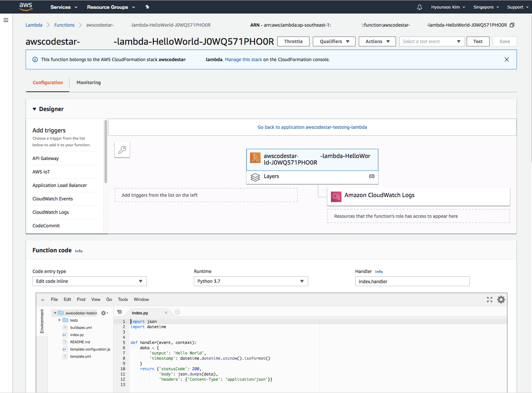Click the Test button
The image size is (532, 393).
point(478,42)
